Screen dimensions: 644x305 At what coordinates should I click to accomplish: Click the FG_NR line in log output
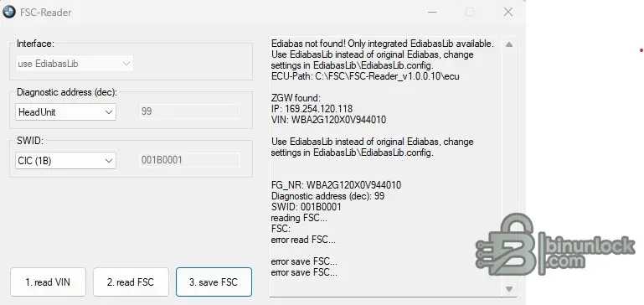click(336, 185)
